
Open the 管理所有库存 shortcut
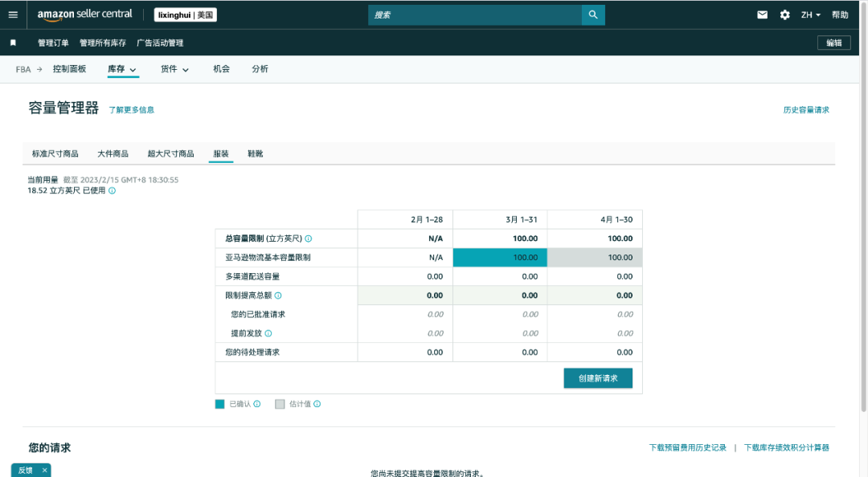click(102, 43)
